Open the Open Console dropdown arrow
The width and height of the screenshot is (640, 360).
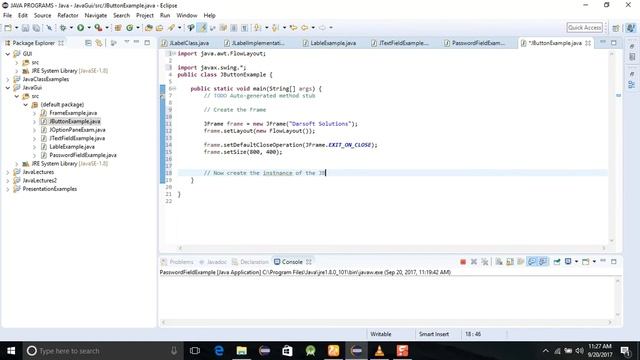[594, 262]
